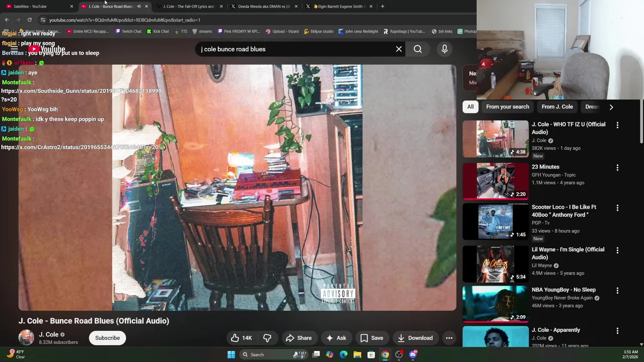Image resolution: width=644 pixels, height=362 pixels.
Task: Download the Bunce Road Blues video
Action: 415,338
